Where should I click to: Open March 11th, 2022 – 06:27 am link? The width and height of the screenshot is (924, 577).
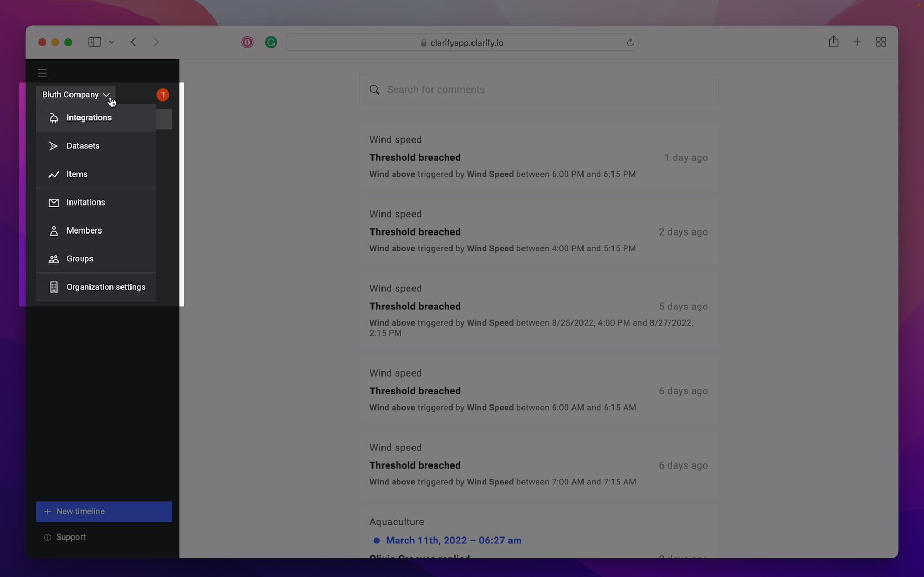pyautogui.click(x=454, y=540)
